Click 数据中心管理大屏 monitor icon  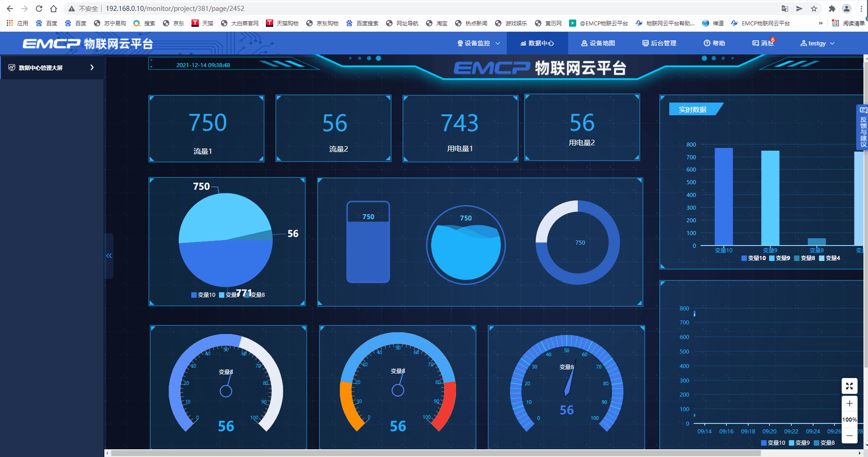12,67
